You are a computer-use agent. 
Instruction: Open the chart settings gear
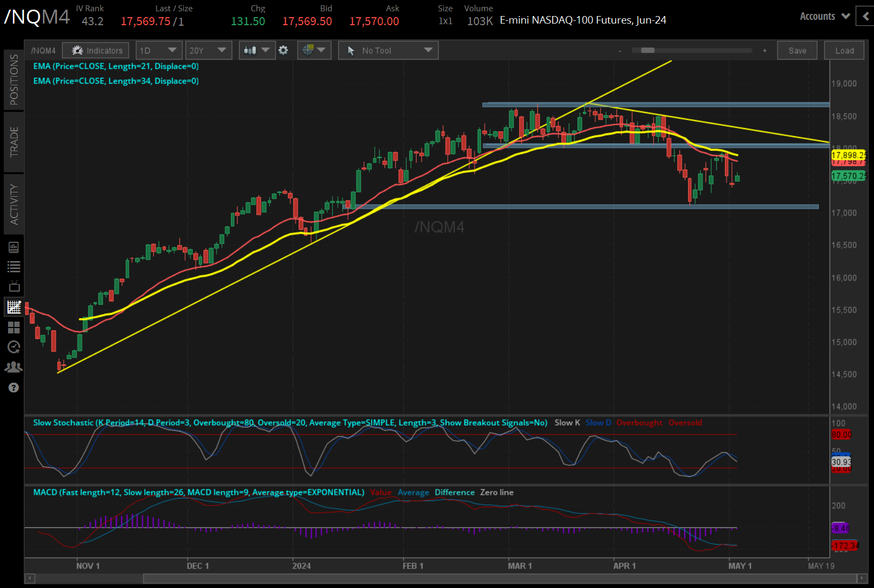(283, 50)
